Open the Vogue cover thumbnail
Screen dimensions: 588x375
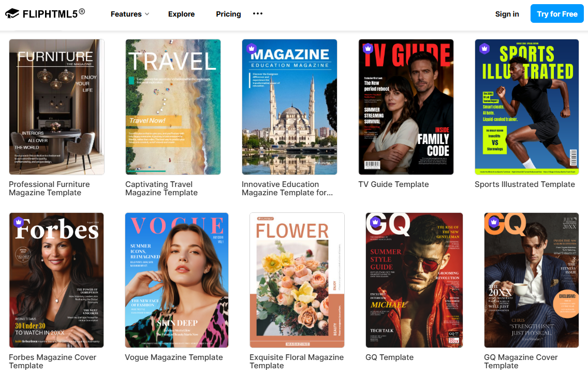point(177,280)
